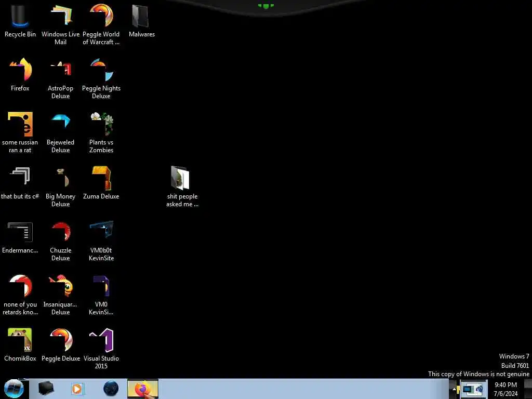Screen dimensions: 532x399
Task: Open the media player taskbar icon
Action: click(77, 389)
